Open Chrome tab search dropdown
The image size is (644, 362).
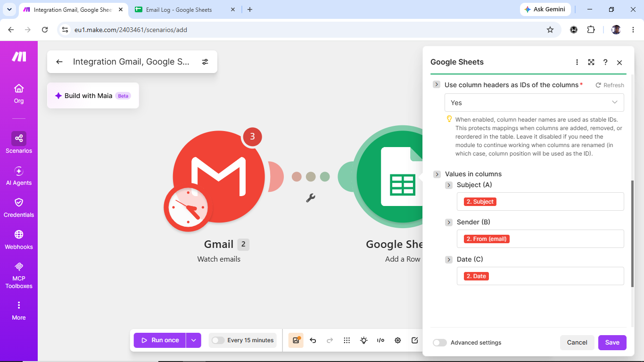9,9
